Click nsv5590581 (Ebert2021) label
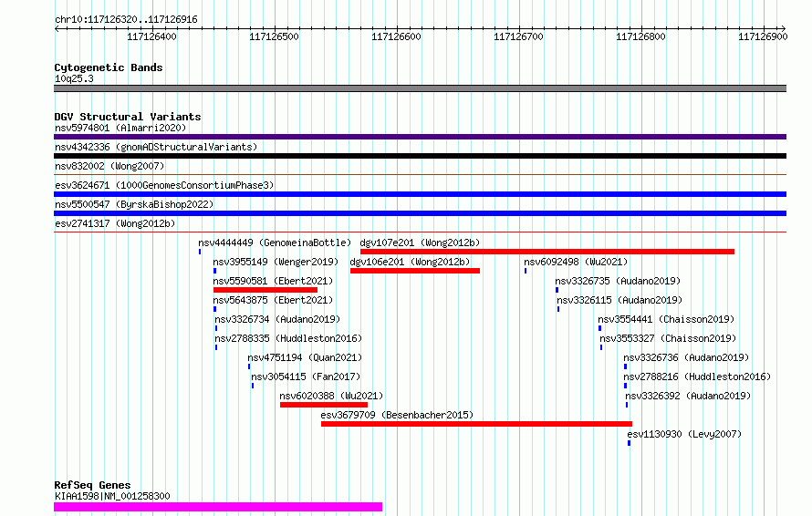 (273, 281)
